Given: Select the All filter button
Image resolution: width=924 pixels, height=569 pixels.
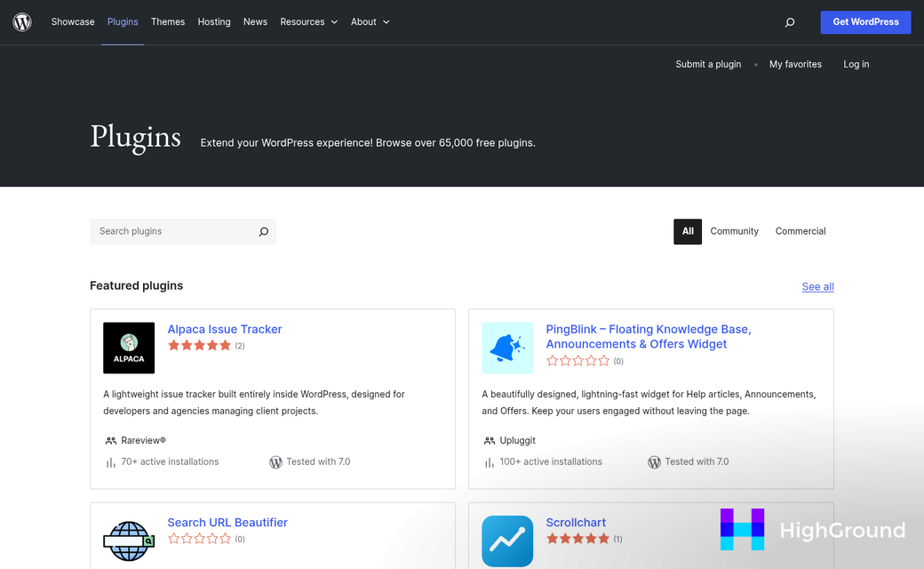Looking at the screenshot, I should (688, 231).
